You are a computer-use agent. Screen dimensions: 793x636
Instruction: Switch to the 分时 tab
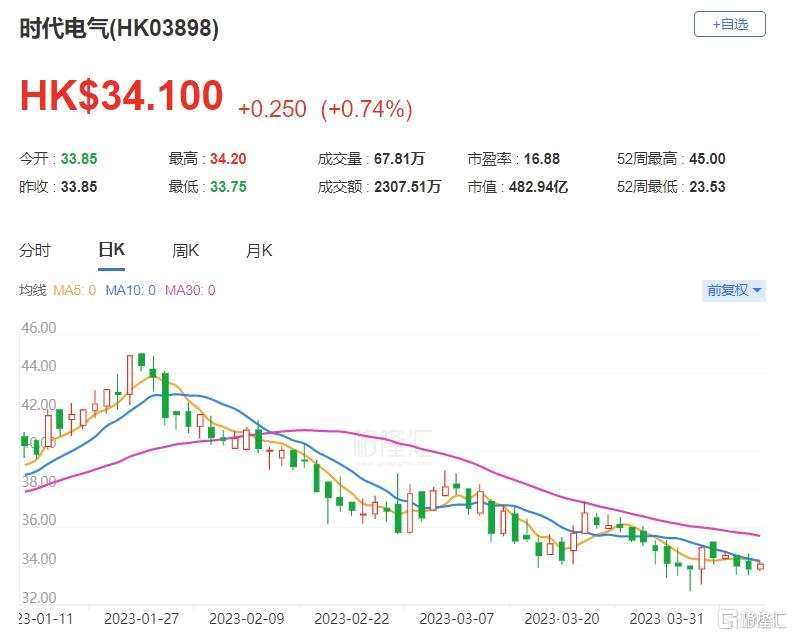pos(35,250)
